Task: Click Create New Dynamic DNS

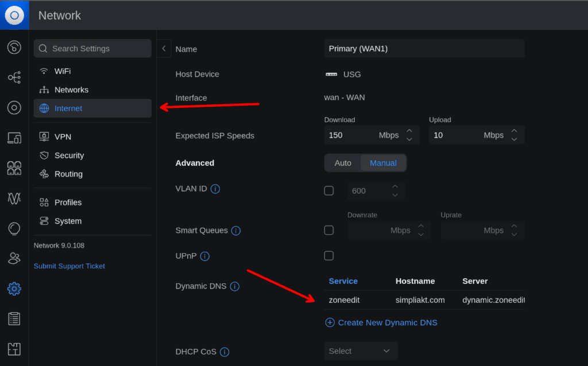Action: (x=381, y=322)
